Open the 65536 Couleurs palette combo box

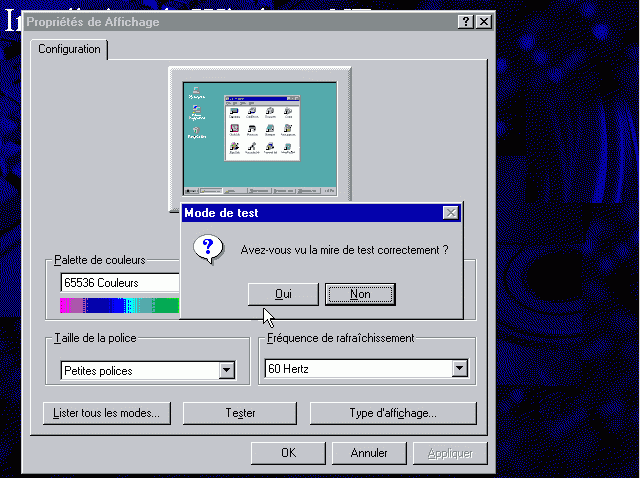pos(119,283)
